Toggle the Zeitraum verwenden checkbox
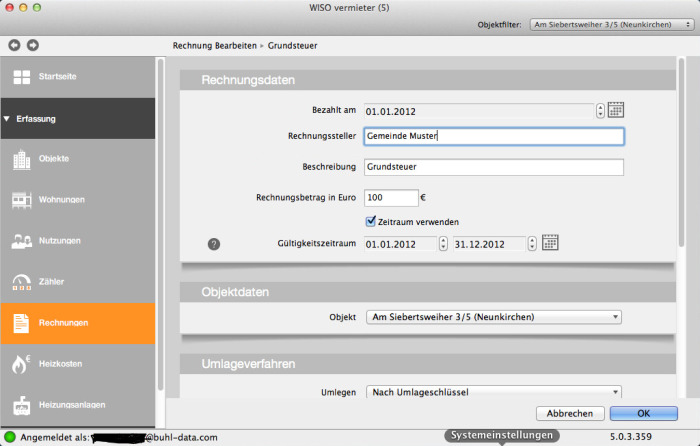700x446 pixels. point(371,221)
